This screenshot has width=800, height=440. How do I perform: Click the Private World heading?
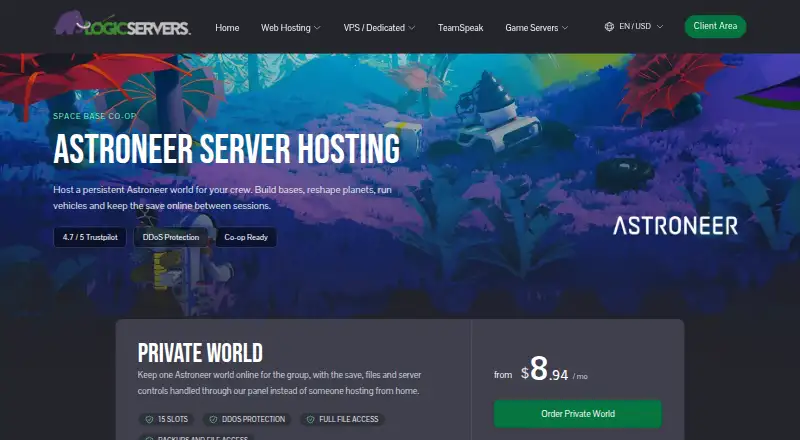coord(200,353)
